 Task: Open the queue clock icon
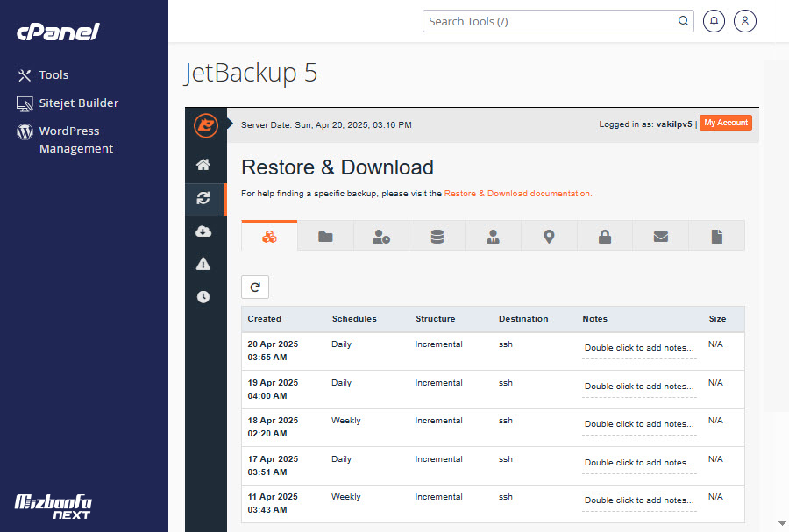[203, 296]
